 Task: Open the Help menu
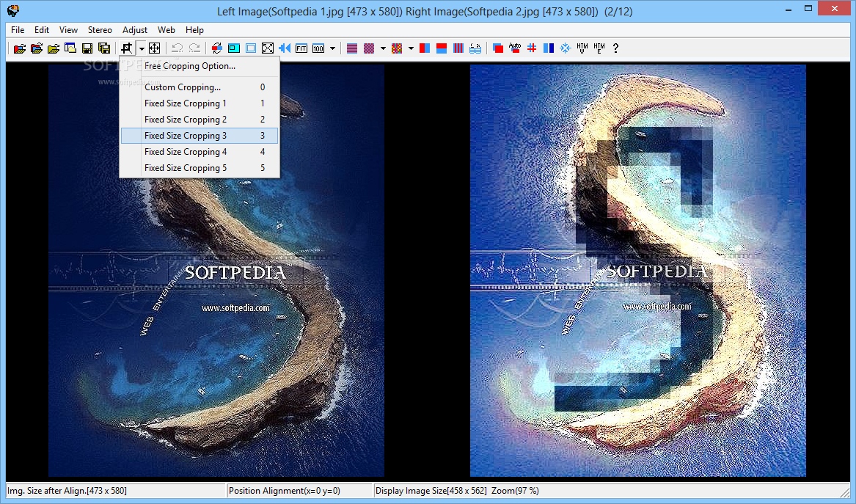194,30
